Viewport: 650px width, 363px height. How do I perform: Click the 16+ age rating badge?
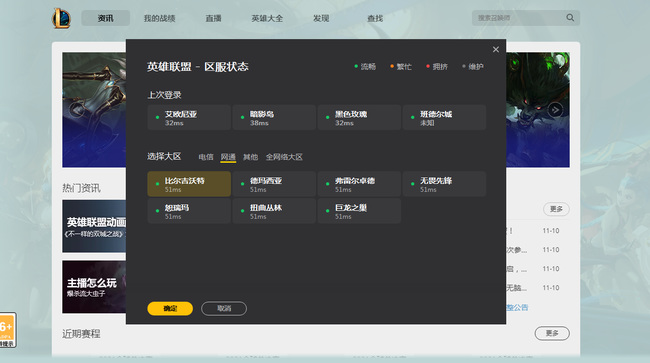(x=7, y=330)
